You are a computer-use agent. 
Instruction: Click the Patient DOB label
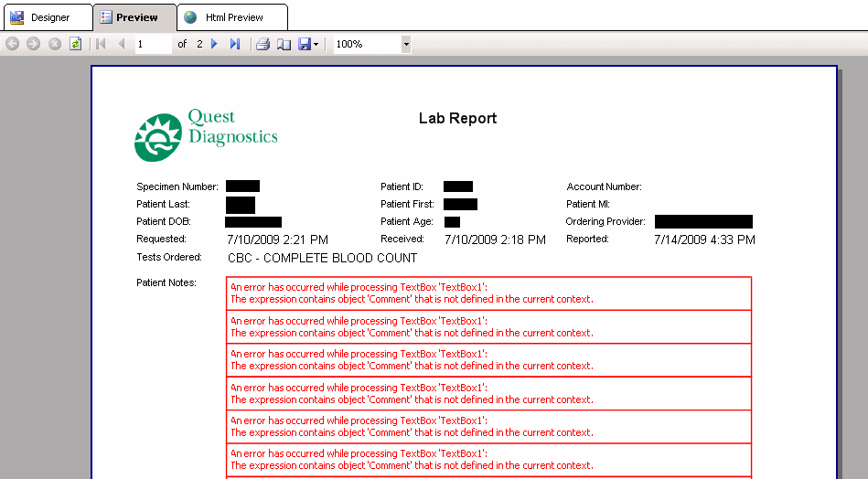[164, 222]
